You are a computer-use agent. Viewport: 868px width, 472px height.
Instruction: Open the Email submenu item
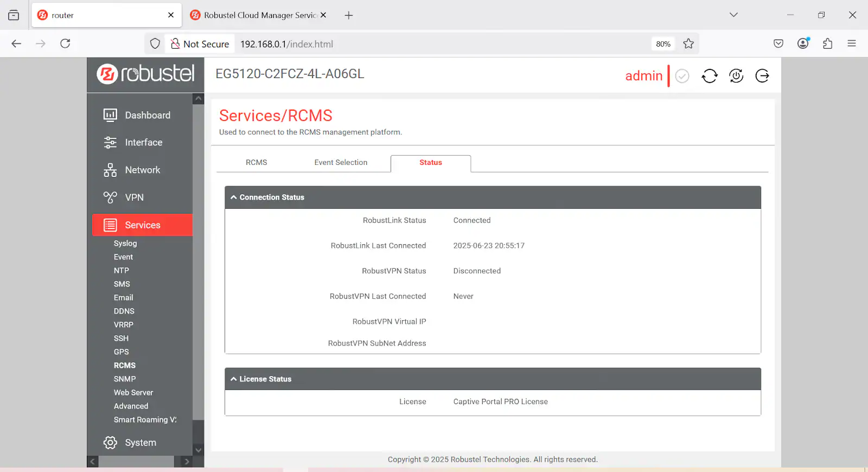coord(123,298)
